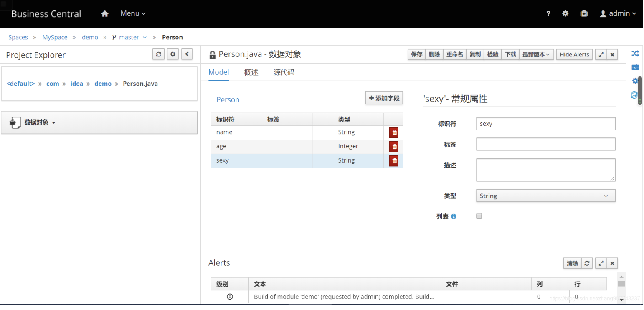Image resolution: width=644 pixels, height=310 pixels.
Task: Click the question mark help icon
Action: pos(548,13)
